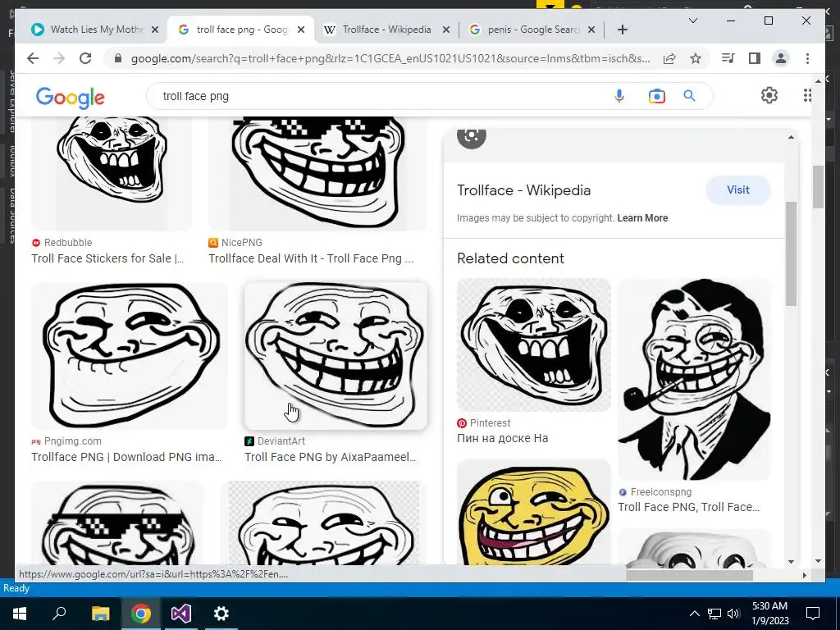
Task: Close the troll face png tab
Action: (x=301, y=30)
